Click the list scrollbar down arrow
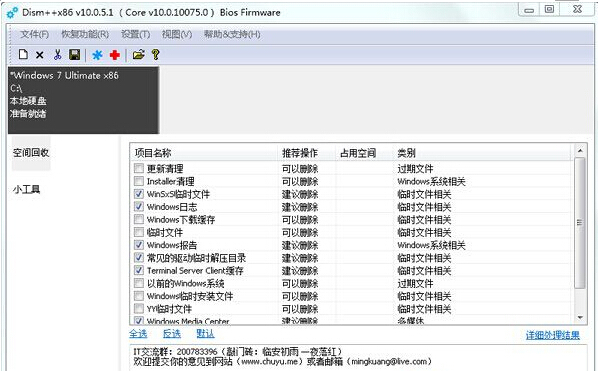Viewport: 599px width, 371px height. (x=580, y=318)
